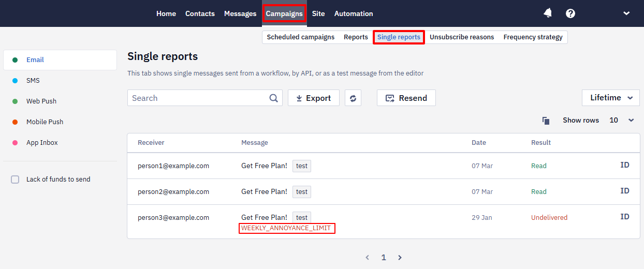This screenshot has height=269, width=644.
Task: Click Read result for person1@example.com
Action: point(539,166)
